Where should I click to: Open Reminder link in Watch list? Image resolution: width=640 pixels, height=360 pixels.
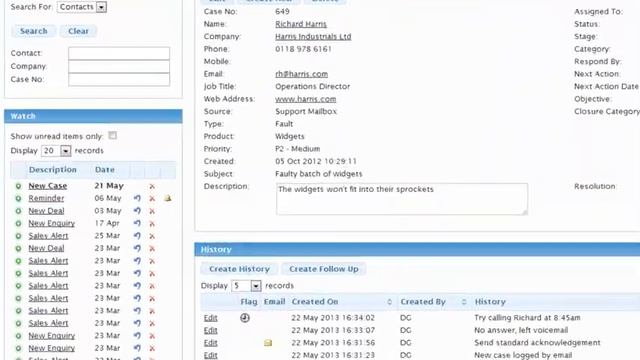click(x=46, y=198)
